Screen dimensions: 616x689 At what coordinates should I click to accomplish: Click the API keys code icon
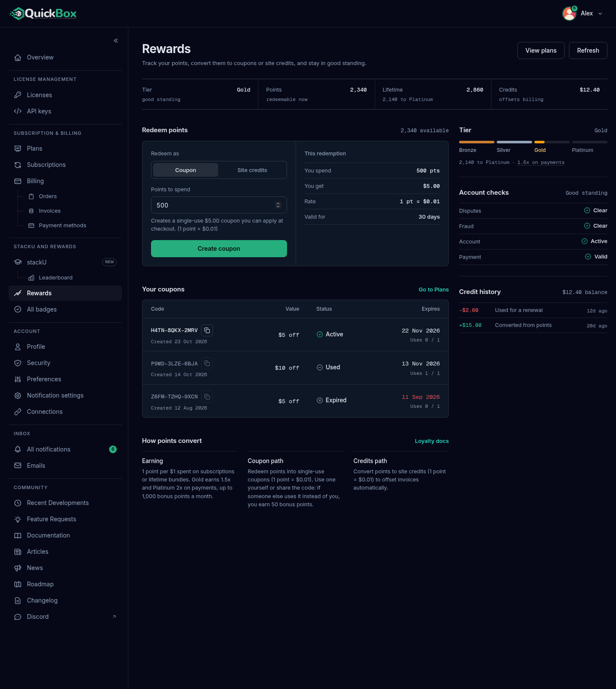(x=18, y=111)
